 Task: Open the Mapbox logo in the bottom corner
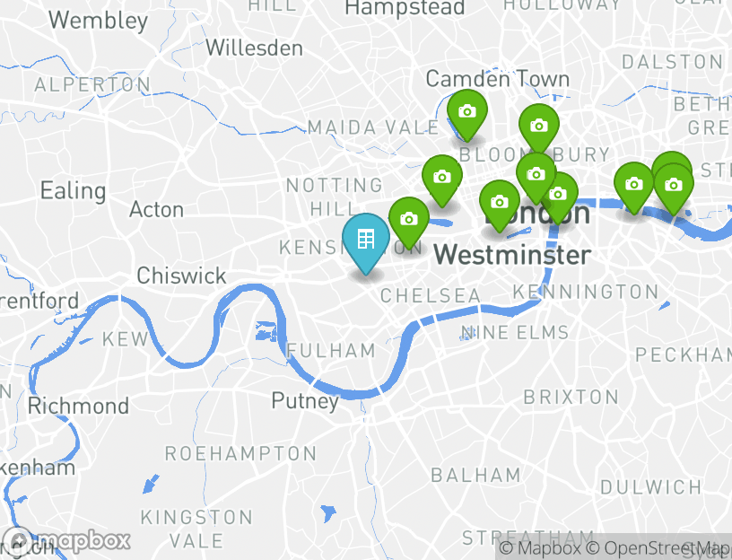(65, 541)
